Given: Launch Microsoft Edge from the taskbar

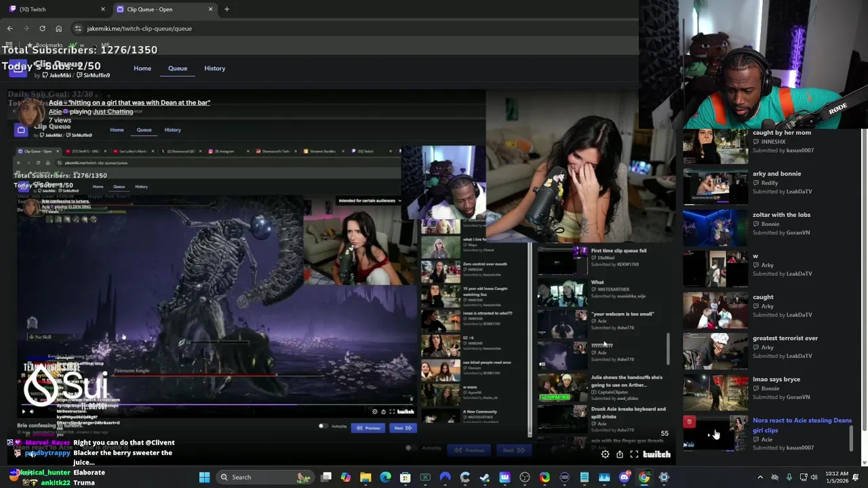Looking at the screenshot, I should point(385,477).
